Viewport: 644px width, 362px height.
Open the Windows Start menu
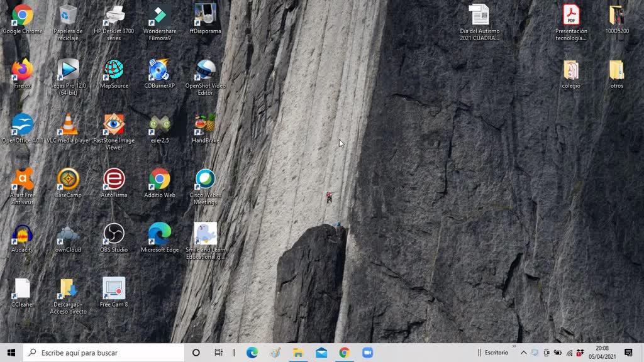click(x=11, y=353)
